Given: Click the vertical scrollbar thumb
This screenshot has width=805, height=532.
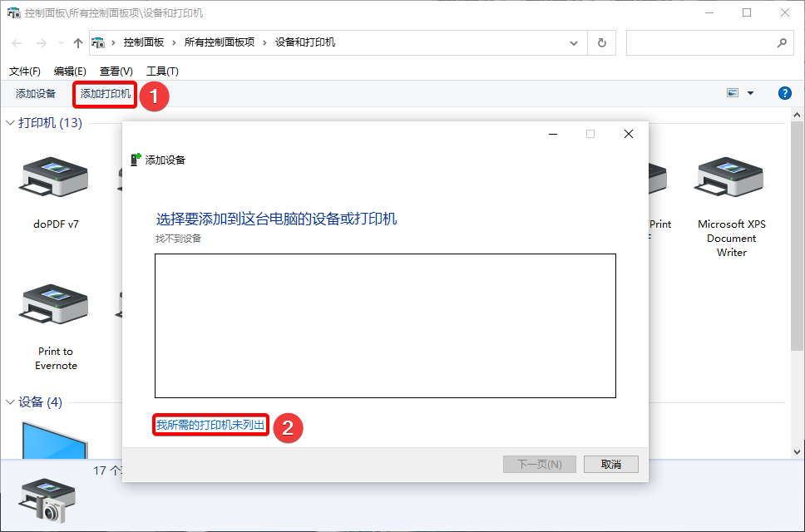Looking at the screenshot, I should [x=797, y=236].
